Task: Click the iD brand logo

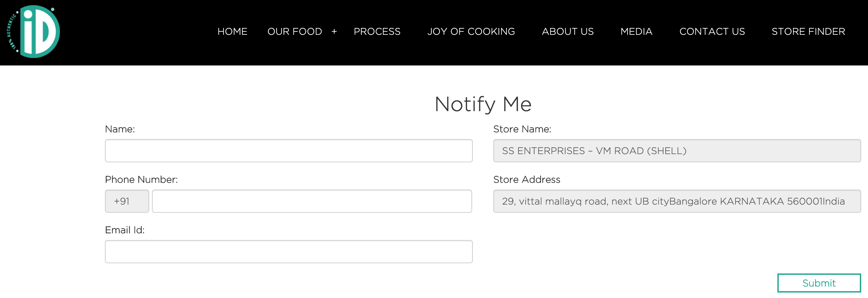Action: pos(34,32)
